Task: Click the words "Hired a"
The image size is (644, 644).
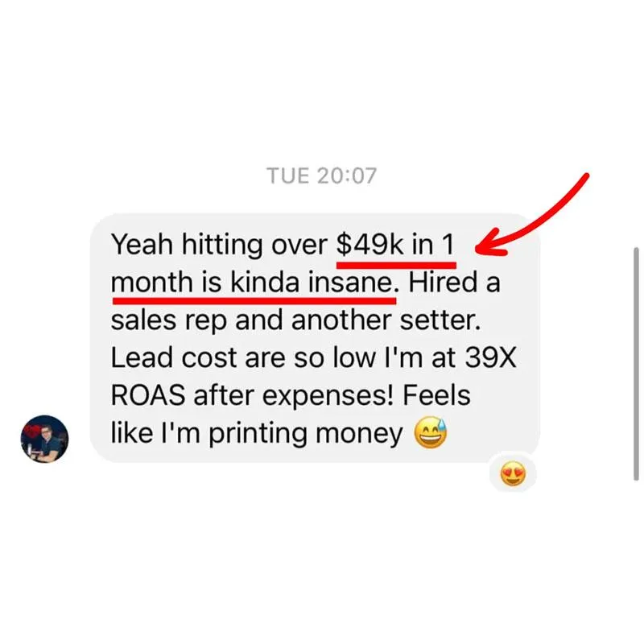Action: click(x=454, y=283)
